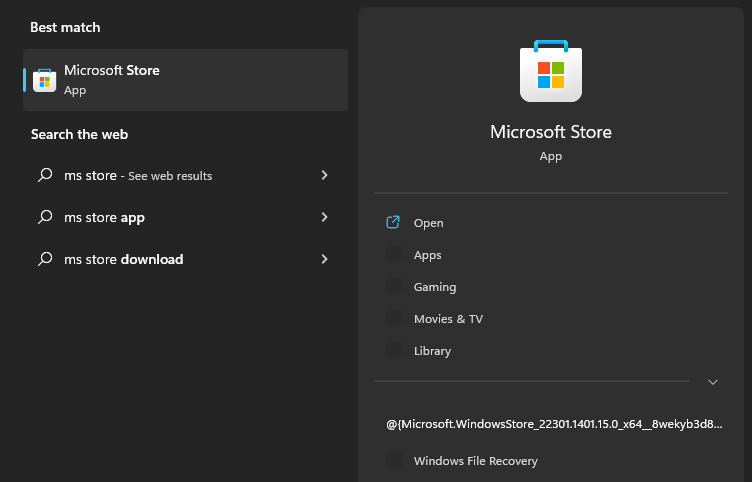Click search icon next to 'ms store app'
The width and height of the screenshot is (752, 482).
click(45, 217)
